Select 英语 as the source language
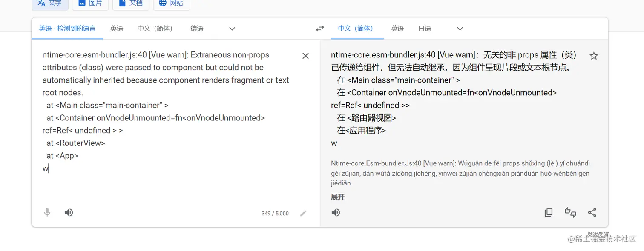644x251 pixels. 117,29
